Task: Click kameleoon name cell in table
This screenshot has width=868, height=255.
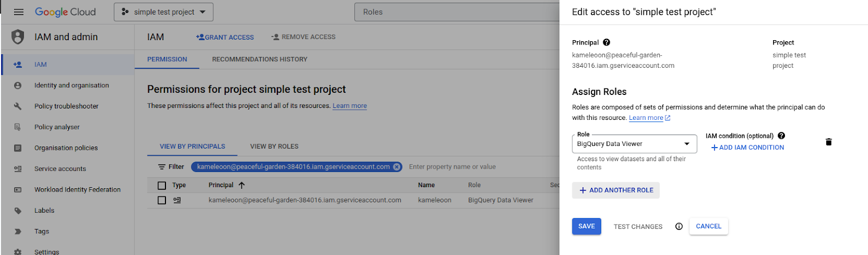Action: coord(435,200)
